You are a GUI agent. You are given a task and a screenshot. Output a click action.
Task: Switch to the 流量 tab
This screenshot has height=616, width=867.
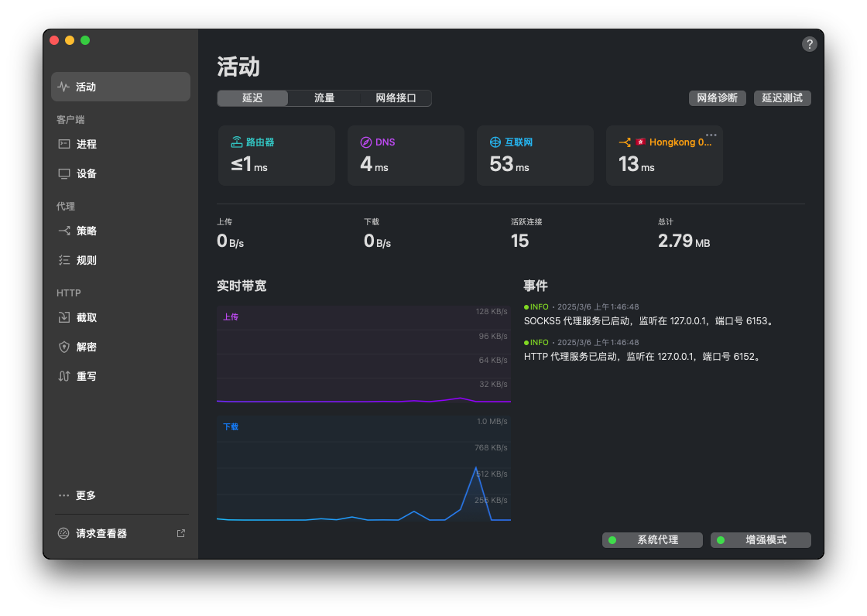click(324, 98)
